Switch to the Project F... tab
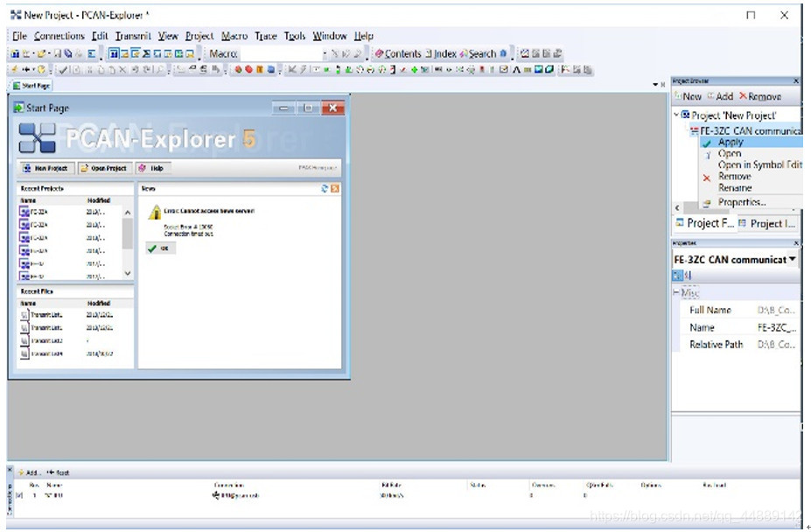 705,223
